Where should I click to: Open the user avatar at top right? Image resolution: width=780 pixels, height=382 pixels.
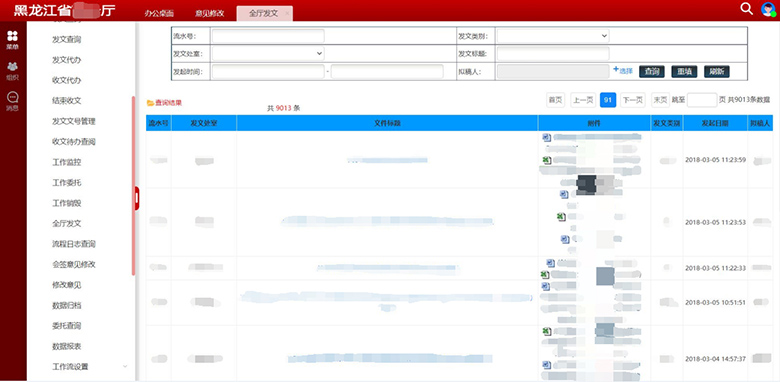click(768, 9)
